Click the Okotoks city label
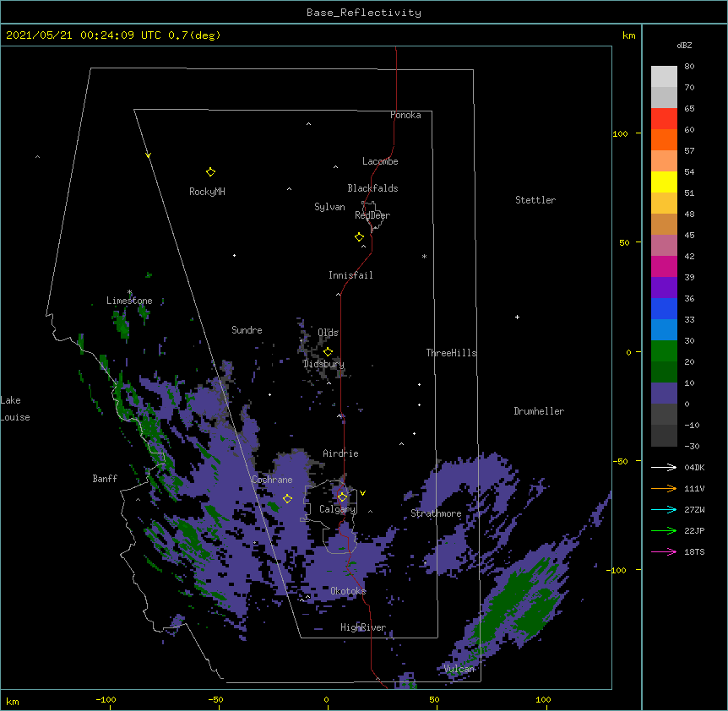Viewport: 728px width, 711px height. pyautogui.click(x=348, y=591)
